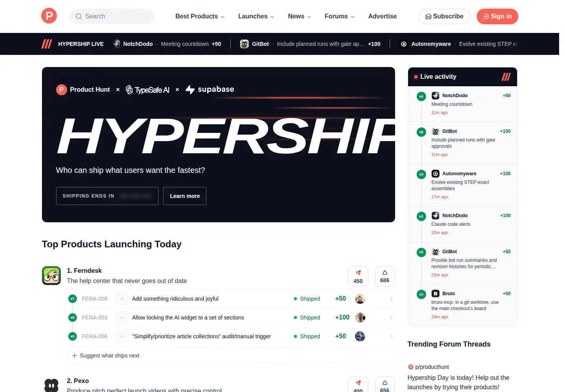Click the SHIPPING ENDS IN countdown button
Viewport: 565px width, 392px height.
[107, 196]
